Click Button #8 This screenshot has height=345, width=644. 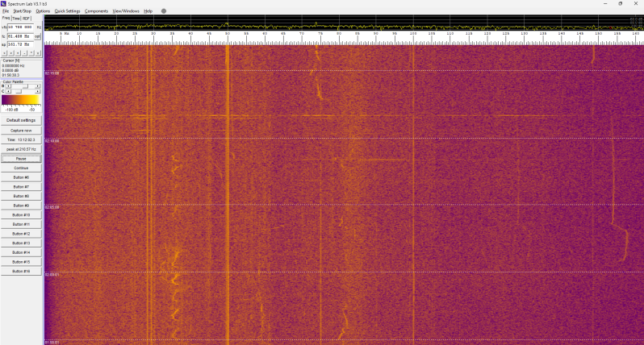[21, 196]
